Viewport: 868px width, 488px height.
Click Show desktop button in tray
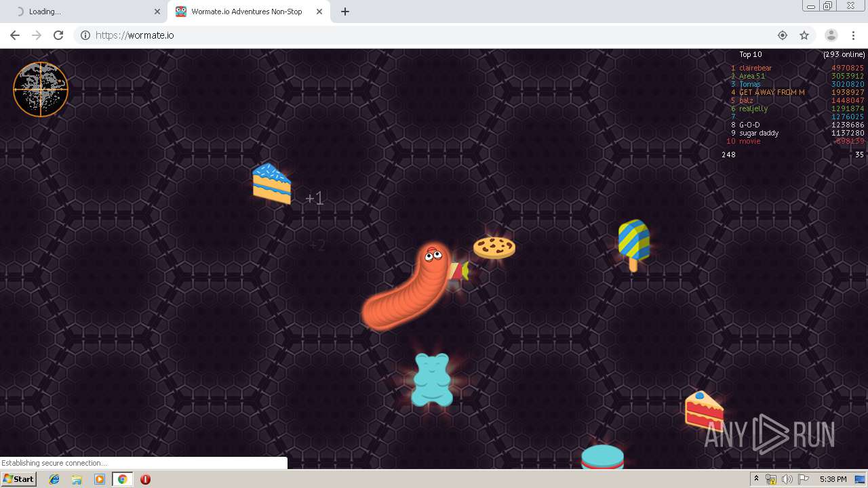[x=860, y=479]
